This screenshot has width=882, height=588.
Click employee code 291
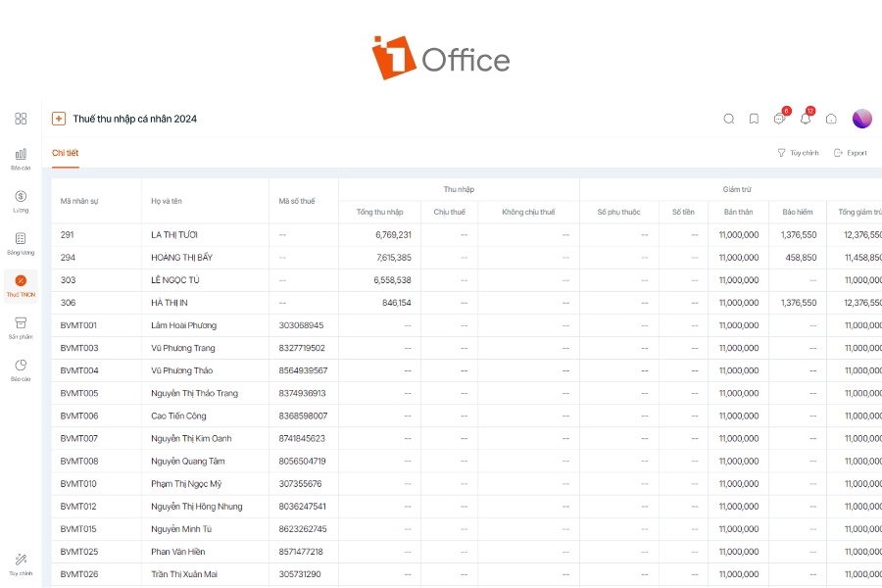click(x=67, y=234)
